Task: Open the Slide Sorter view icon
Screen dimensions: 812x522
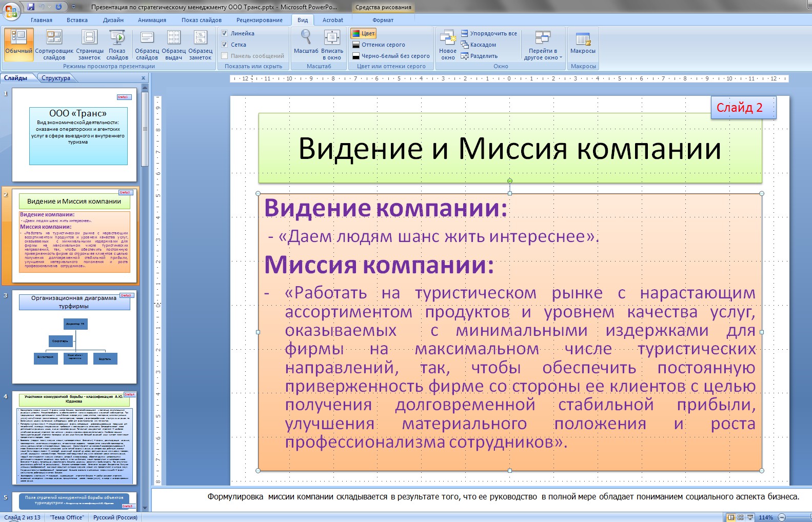Action: pos(54,45)
